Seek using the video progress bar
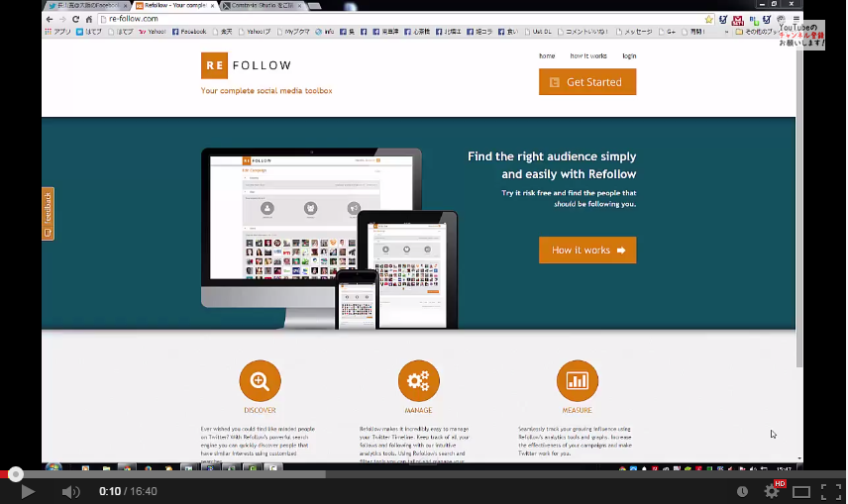This screenshot has height=504, width=848. [x=396, y=474]
